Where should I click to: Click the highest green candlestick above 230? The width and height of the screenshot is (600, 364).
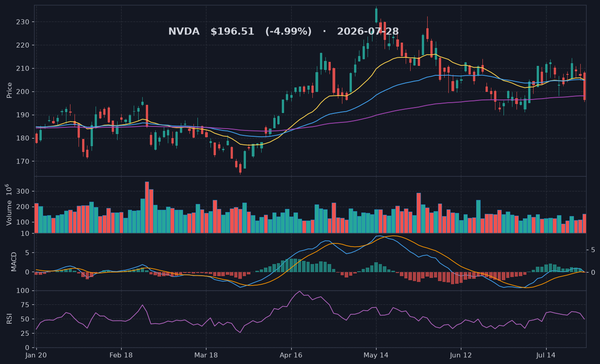376,15
